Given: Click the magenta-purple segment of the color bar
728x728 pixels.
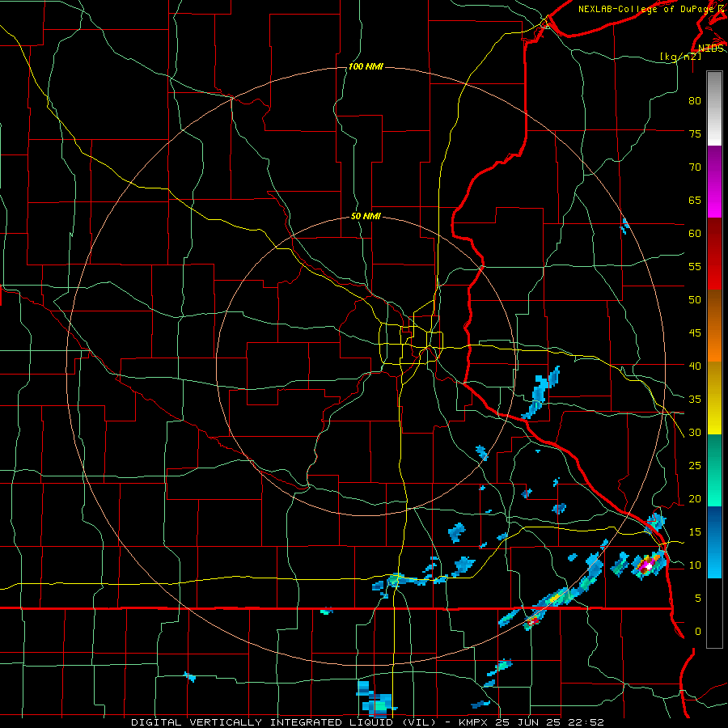Looking at the screenshot, I should (x=714, y=182).
